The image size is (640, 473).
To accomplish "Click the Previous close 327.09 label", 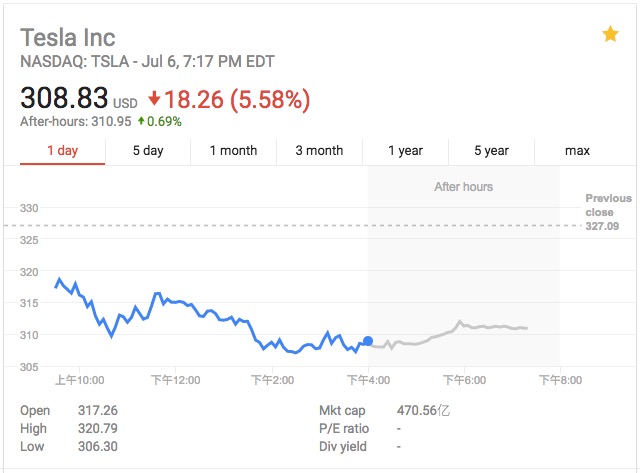I will tap(608, 212).
